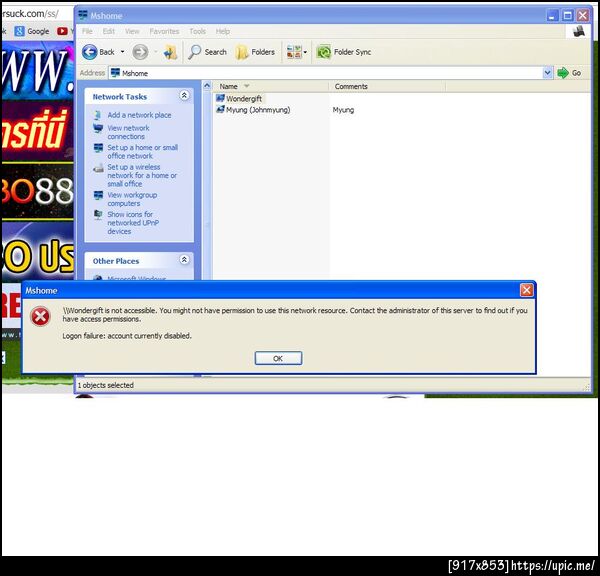Click the Wondergift computer icon

(x=220, y=98)
